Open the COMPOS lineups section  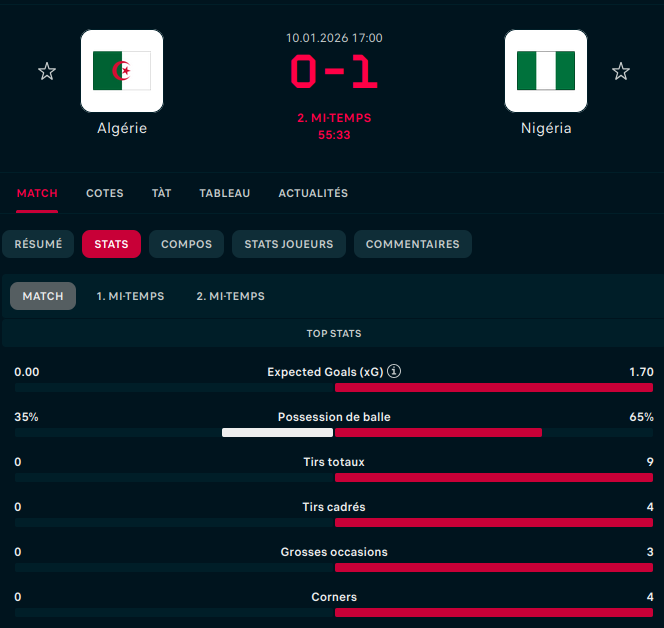click(x=186, y=244)
